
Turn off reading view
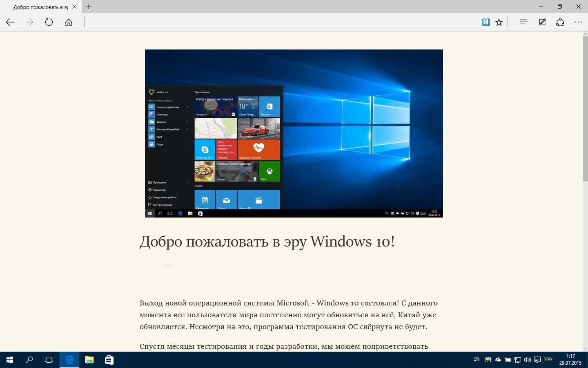[486, 22]
